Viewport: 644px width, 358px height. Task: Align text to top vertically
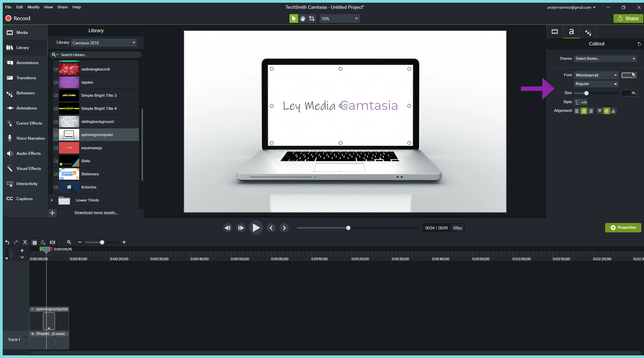coord(600,111)
